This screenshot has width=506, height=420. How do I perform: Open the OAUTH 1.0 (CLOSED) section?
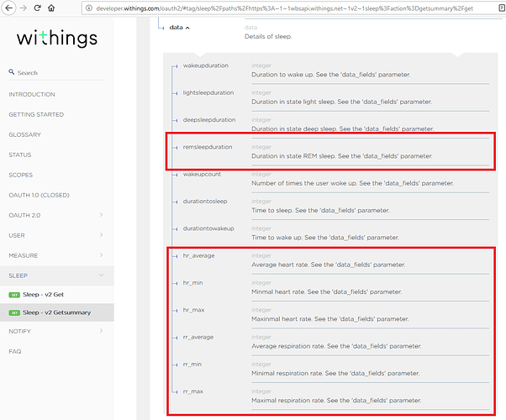(39, 195)
